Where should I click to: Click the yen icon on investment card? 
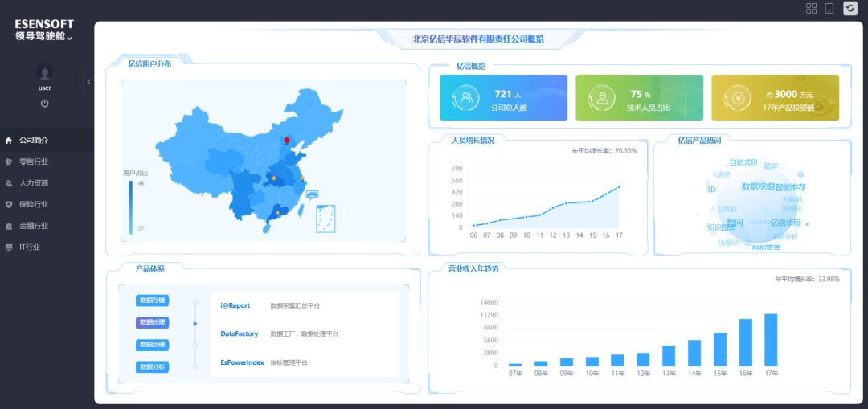pos(737,99)
